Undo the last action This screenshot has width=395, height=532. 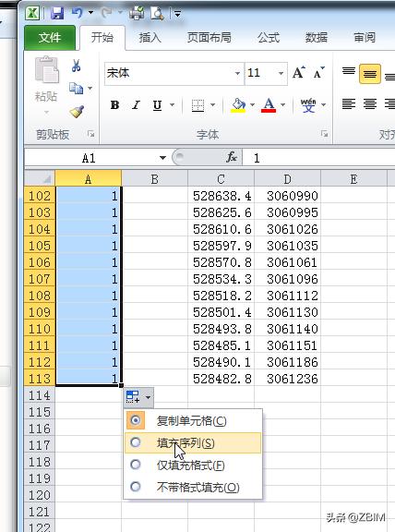click(78, 13)
